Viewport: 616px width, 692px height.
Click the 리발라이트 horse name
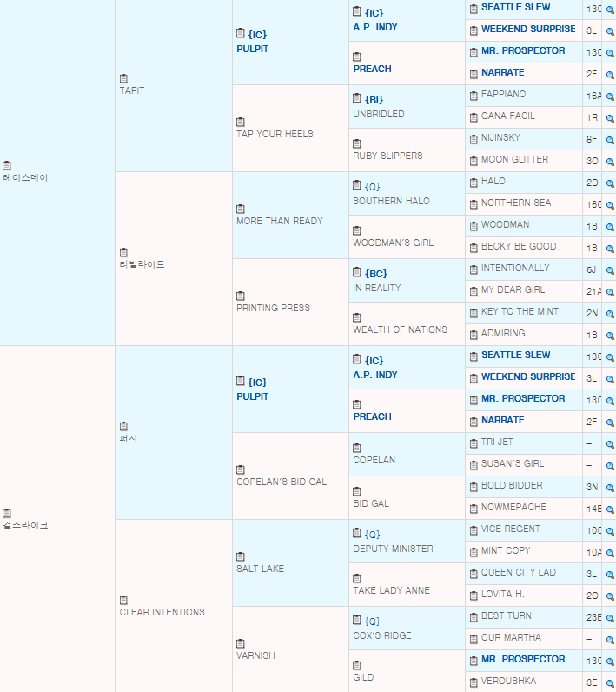coord(142,264)
